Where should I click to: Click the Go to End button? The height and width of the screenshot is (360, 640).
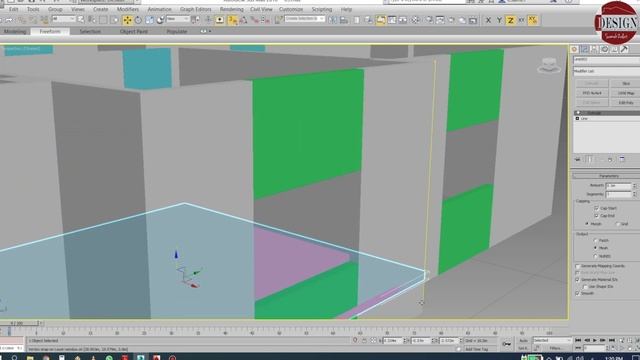click(x=611, y=340)
